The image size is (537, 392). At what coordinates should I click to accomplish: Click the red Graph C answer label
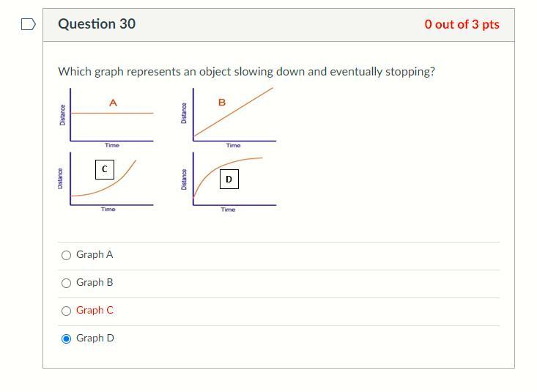[x=95, y=310]
